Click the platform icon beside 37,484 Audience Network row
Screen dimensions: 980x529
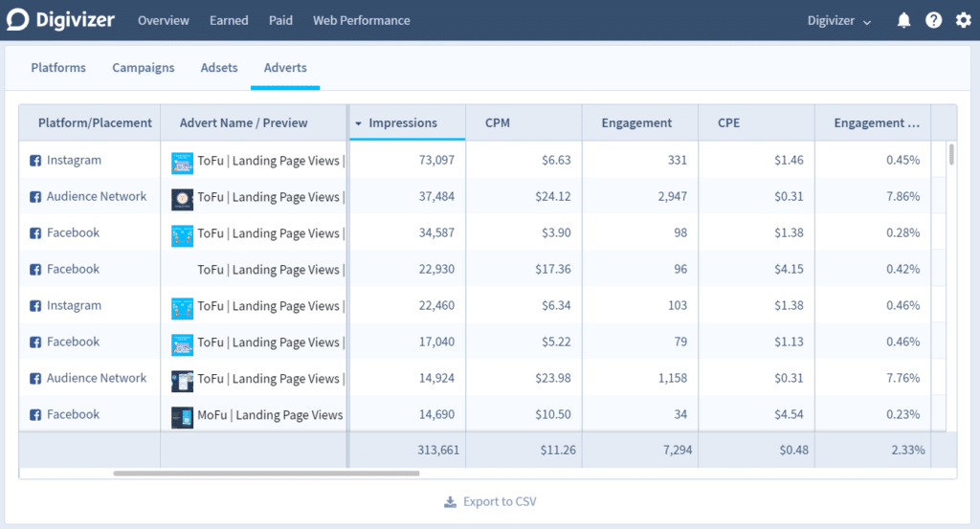tap(35, 197)
